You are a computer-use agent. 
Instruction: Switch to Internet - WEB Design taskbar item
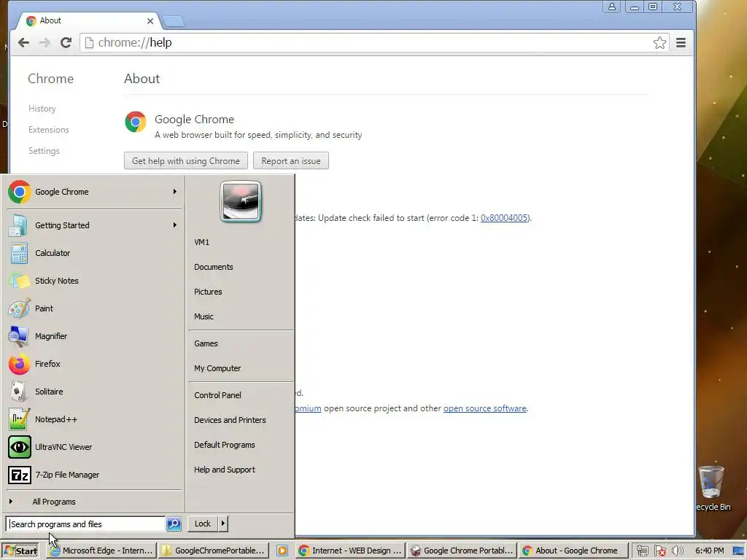[349, 551]
